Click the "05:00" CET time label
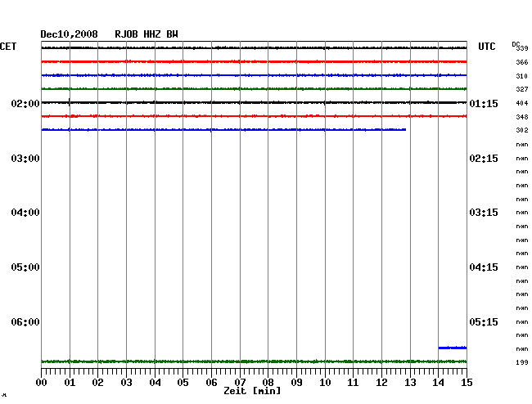Image resolution: width=532 pixels, height=404 pixels. click(x=25, y=267)
